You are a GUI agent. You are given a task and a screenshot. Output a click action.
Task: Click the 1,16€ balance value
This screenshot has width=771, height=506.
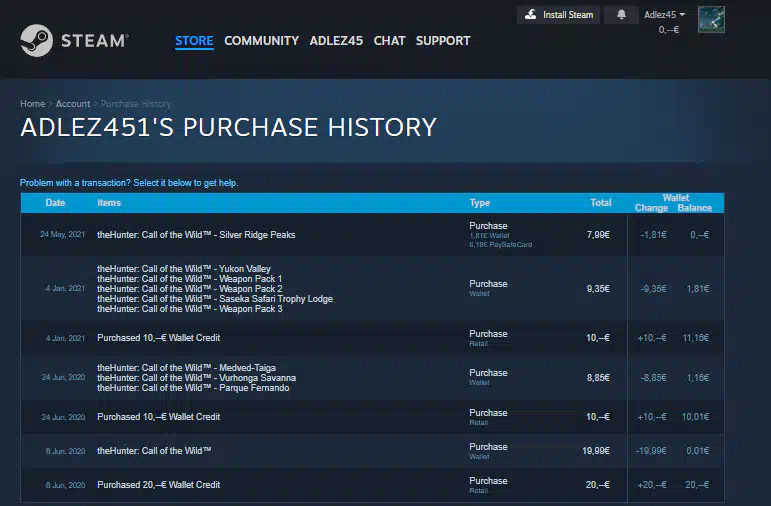tap(698, 378)
